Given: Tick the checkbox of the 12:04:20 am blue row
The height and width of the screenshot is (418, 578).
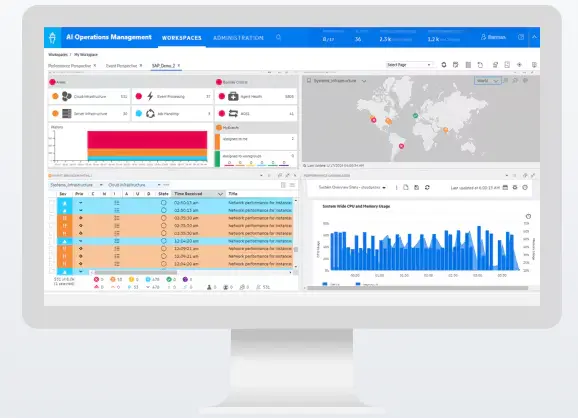Looking at the screenshot, I should tap(52, 241).
